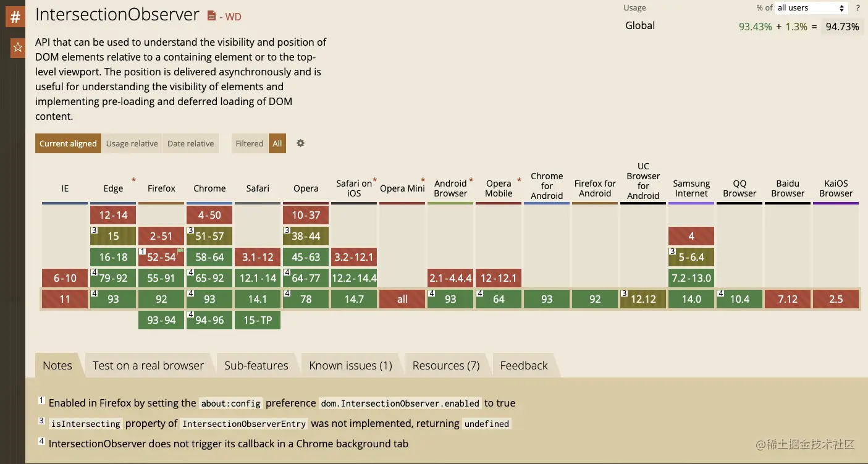Select Samsung Internet 7.2-13.0 cell
868x464 pixels.
(x=691, y=278)
